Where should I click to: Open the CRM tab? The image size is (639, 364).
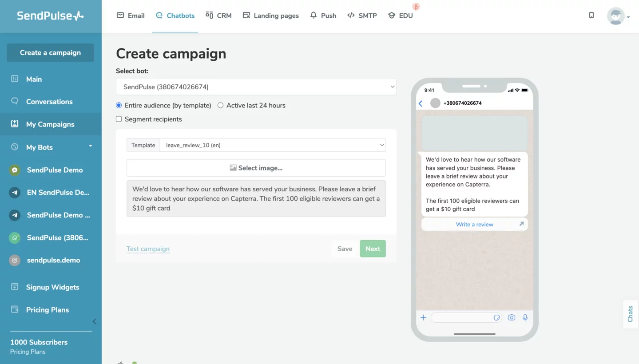[218, 16]
